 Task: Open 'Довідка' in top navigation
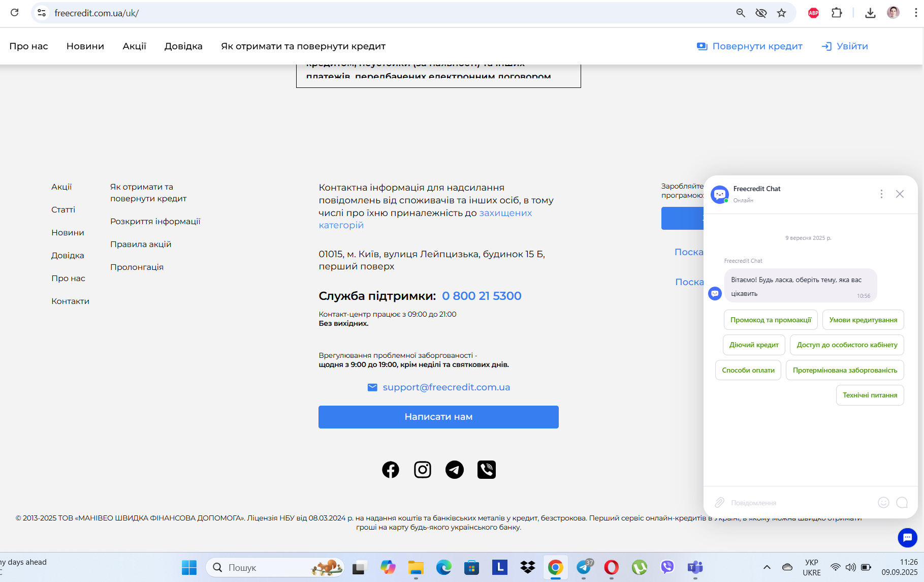183,46
